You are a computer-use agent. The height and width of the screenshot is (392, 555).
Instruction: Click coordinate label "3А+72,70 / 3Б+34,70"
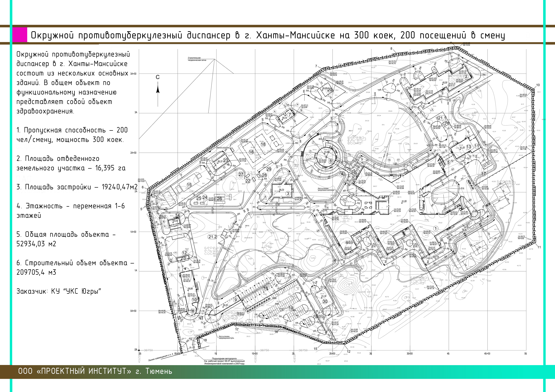coord(392,63)
